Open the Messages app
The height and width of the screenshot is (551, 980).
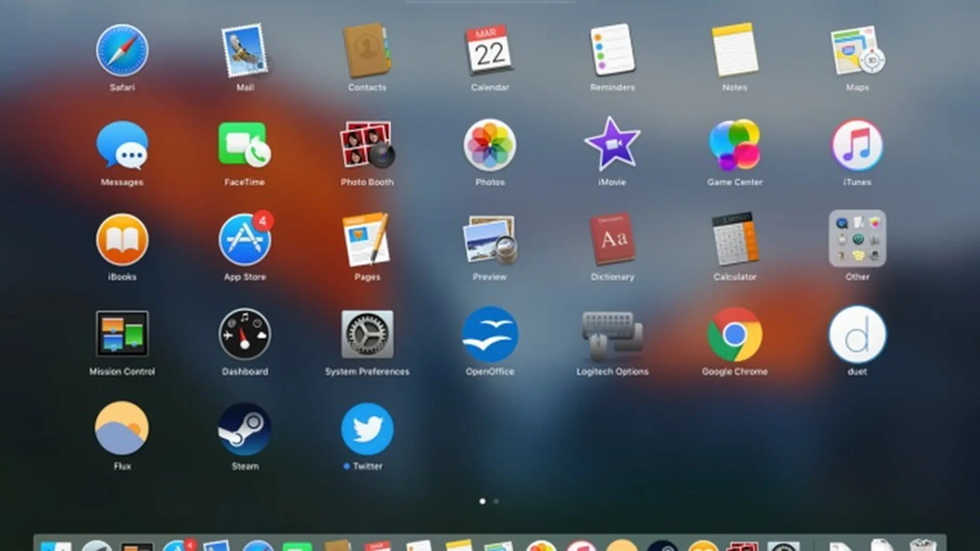(122, 145)
